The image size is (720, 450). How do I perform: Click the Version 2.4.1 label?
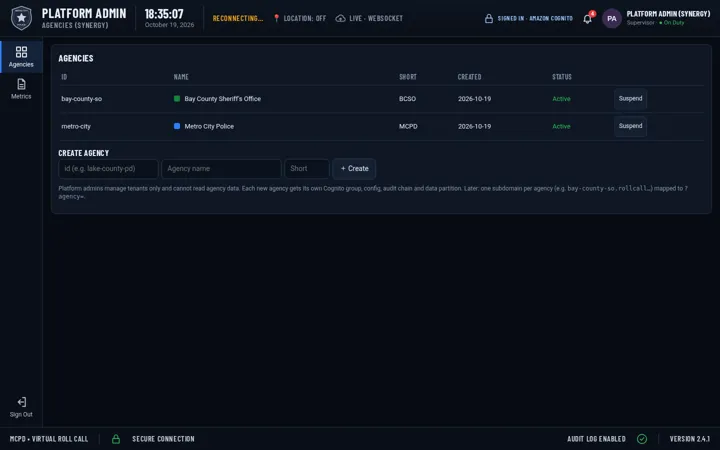point(690,439)
